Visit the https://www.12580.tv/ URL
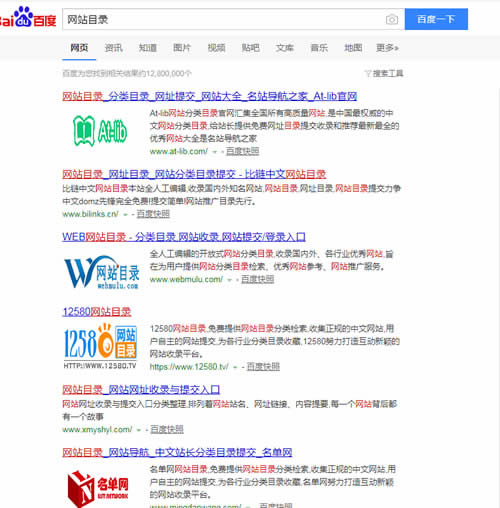The height and width of the screenshot is (508, 500). pos(189,367)
